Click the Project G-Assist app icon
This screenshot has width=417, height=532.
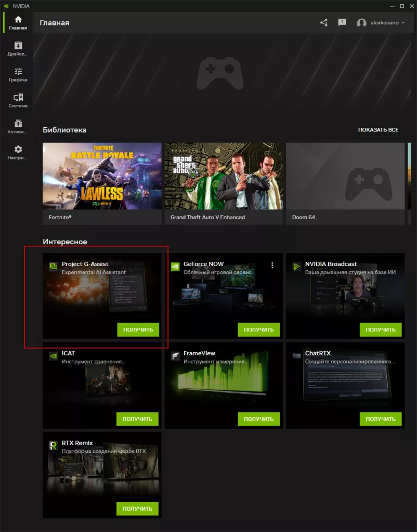tap(54, 267)
